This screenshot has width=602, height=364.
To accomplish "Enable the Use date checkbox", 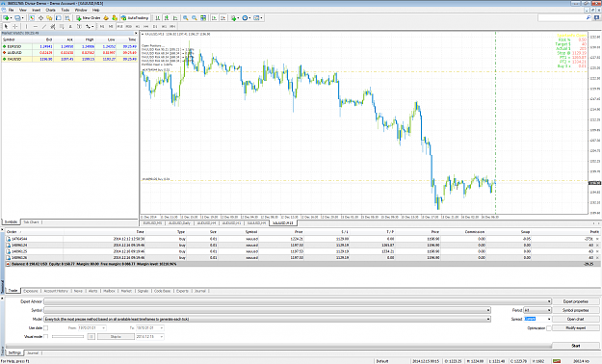I will click(x=45, y=328).
